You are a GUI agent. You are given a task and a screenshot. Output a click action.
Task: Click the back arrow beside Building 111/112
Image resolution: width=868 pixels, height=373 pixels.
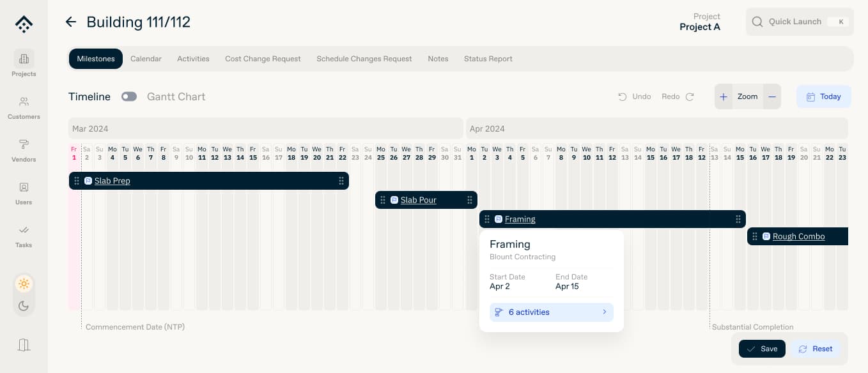[71, 22]
